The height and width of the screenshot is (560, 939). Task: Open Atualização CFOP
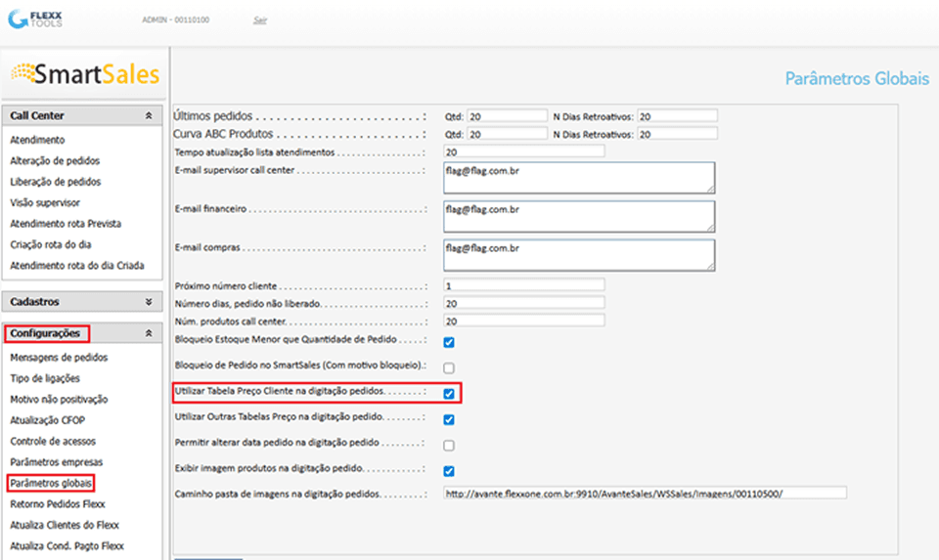(47, 420)
